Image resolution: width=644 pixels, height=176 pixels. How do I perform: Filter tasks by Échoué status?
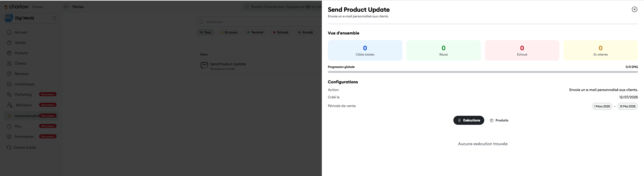pyautogui.click(x=281, y=32)
